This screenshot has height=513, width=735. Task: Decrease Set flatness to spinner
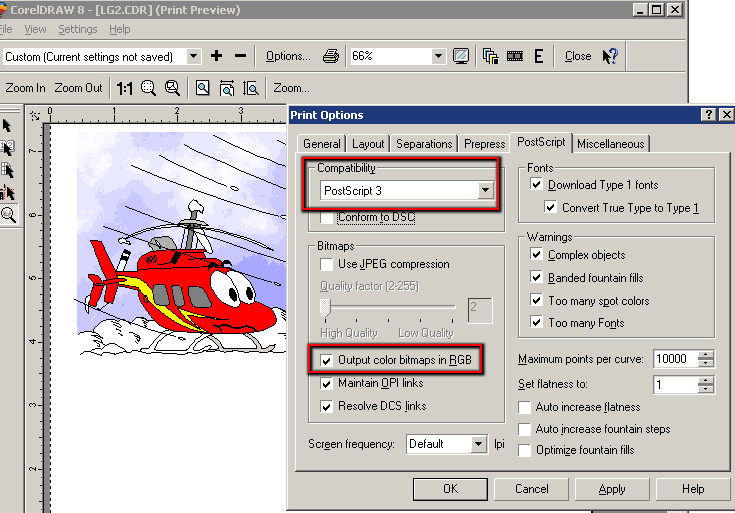(x=705, y=388)
